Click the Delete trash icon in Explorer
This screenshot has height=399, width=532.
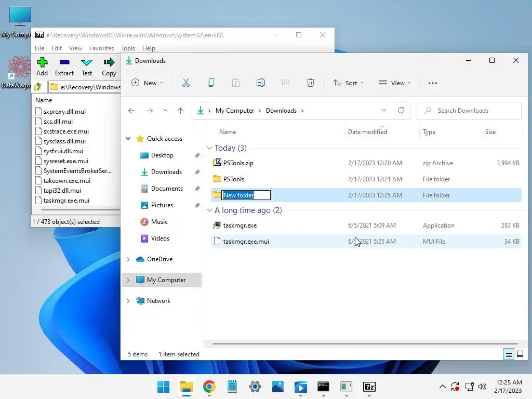click(311, 83)
